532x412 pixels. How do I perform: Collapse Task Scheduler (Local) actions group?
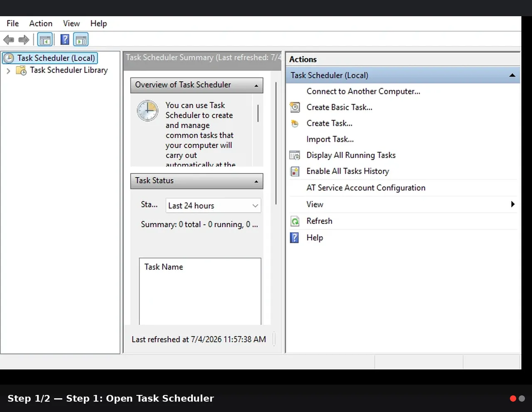coord(512,75)
